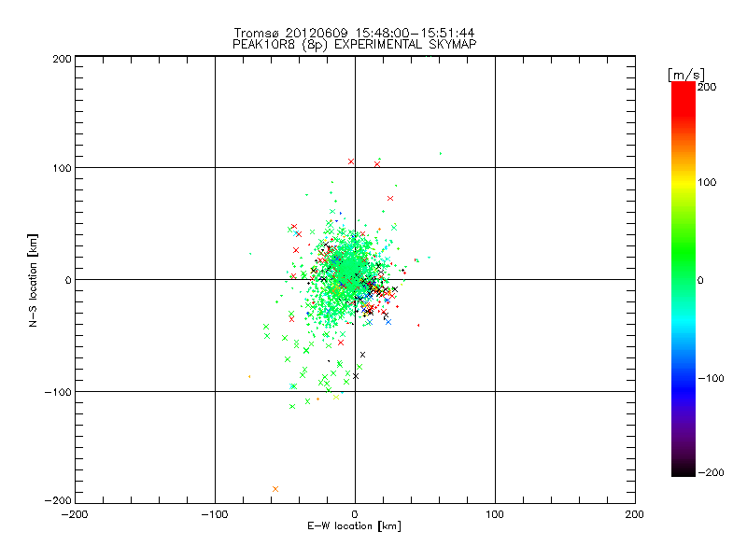747x560 pixels.
Task: Click the colorbar label '200' at top
Action: (x=707, y=87)
